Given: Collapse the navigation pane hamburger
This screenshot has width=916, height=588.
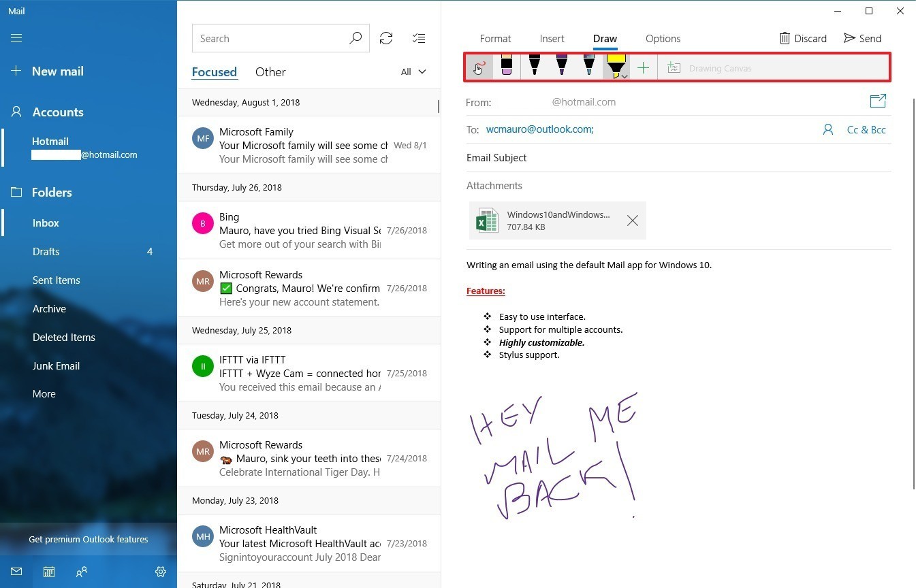Looking at the screenshot, I should (x=16, y=37).
